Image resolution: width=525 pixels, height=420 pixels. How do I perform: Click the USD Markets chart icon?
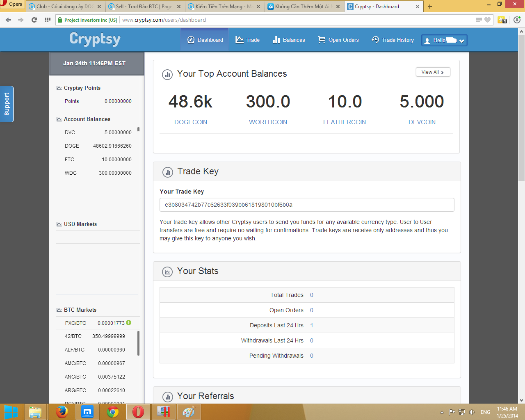point(59,224)
